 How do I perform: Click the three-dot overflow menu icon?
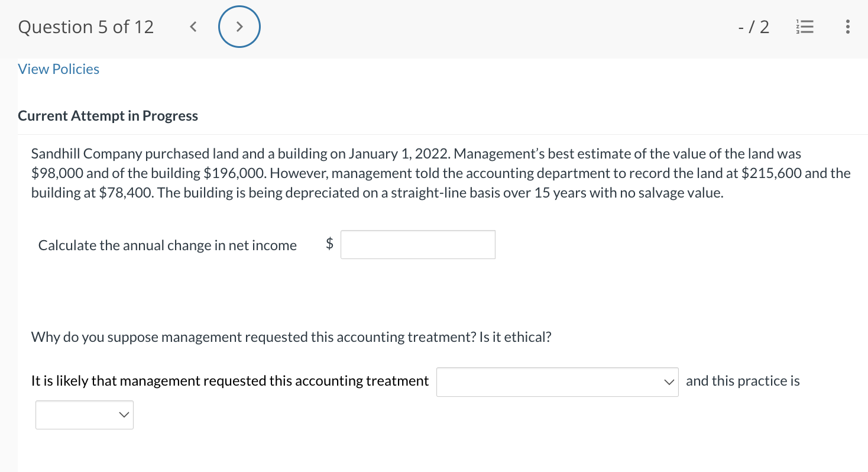[x=847, y=27]
